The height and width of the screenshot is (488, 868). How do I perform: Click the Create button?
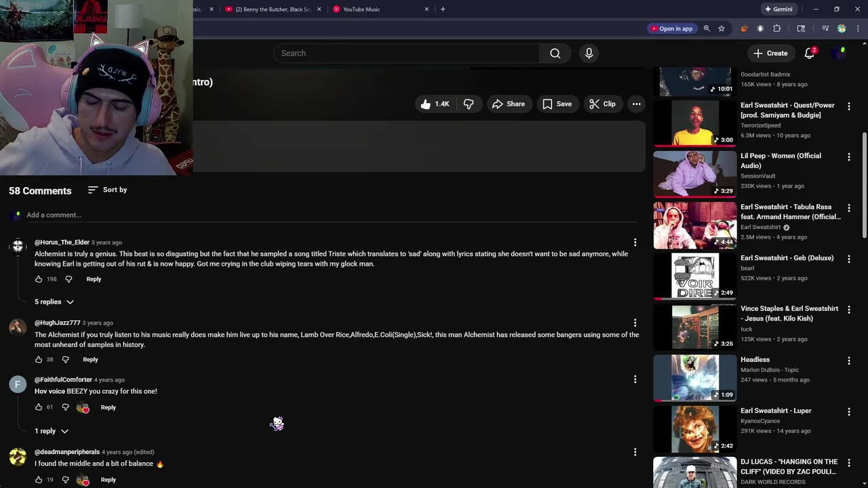coord(771,53)
